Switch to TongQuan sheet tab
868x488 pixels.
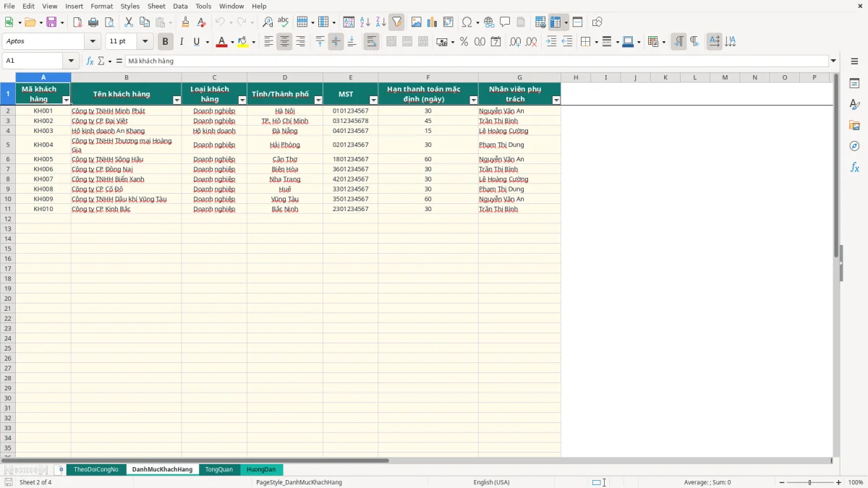tap(219, 470)
